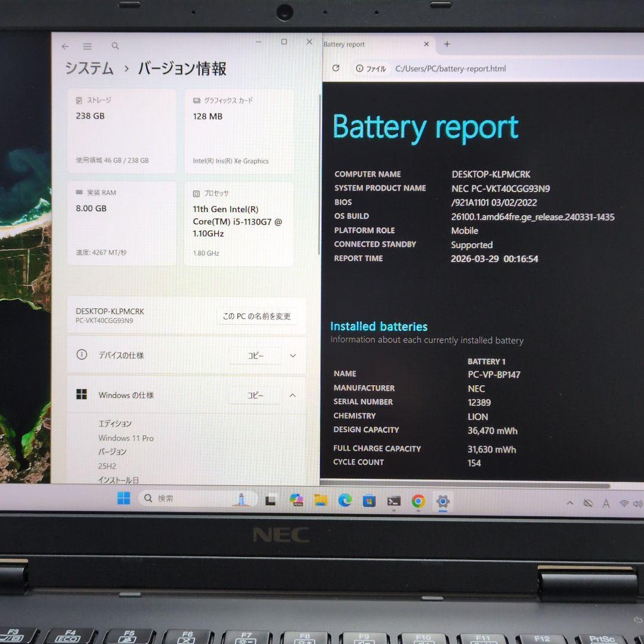Image resolution: width=644 pixels, height=644 pixels.
Task: Open the Graphics card 128 MB card
Action: [239, 131]
